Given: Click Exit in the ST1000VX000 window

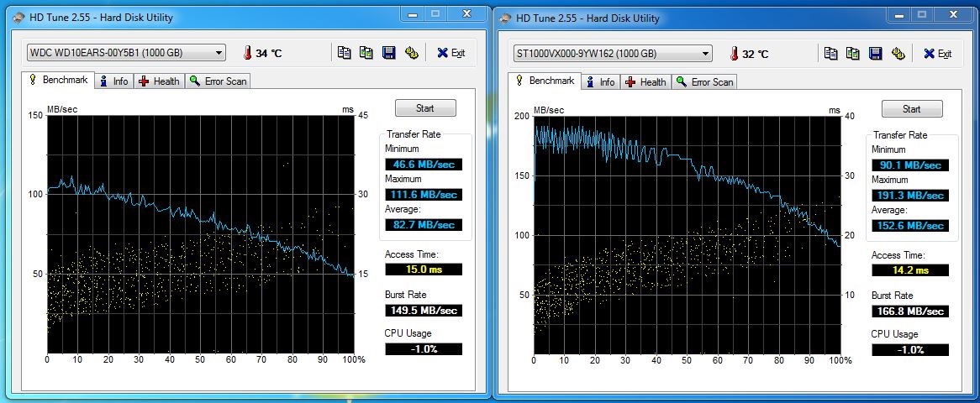Looking at the screenshot, I should (937, 54).
